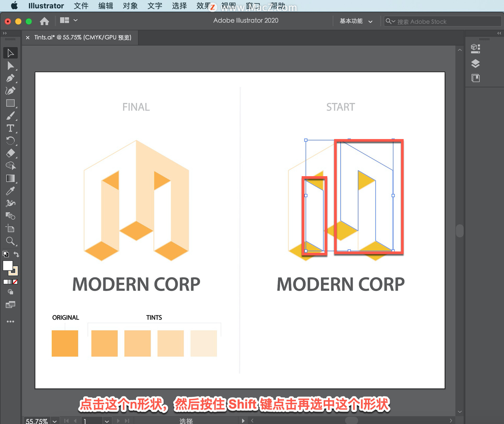The width and height of the screenshot is (504, 424).
Task: Select the Curvature tool
Action: 10,91
